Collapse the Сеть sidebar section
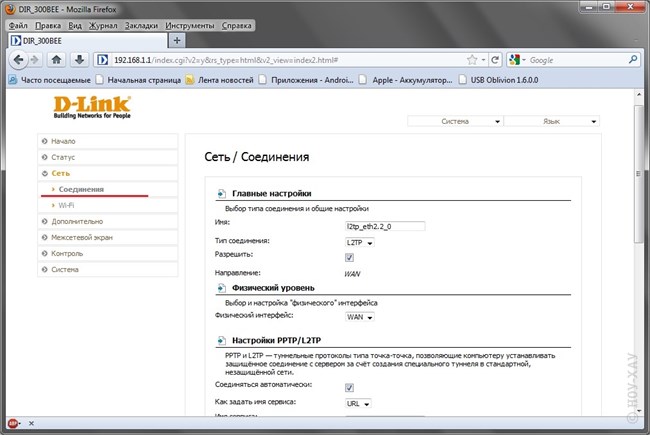The height and width of the screenshot is (435, 650). (108, 173)
